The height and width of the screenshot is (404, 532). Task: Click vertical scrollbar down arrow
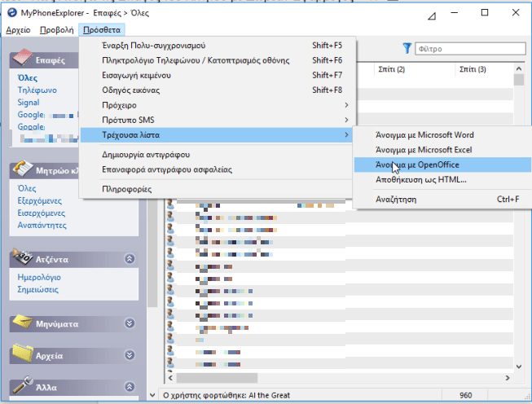coord(519,366)
